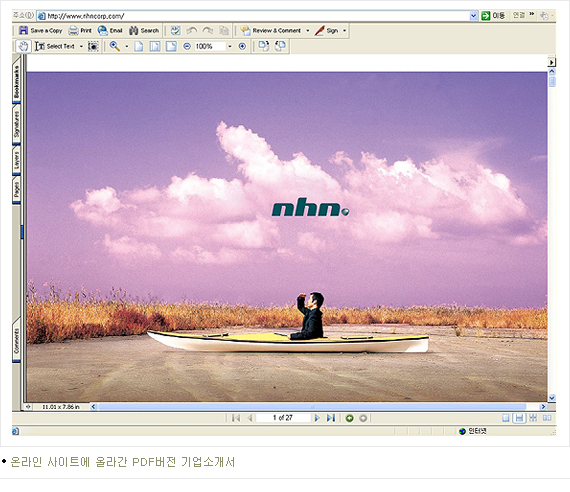Click the Sign pen button
The image size is (570, 492).
pyautogui.click(x=326, y=31)
